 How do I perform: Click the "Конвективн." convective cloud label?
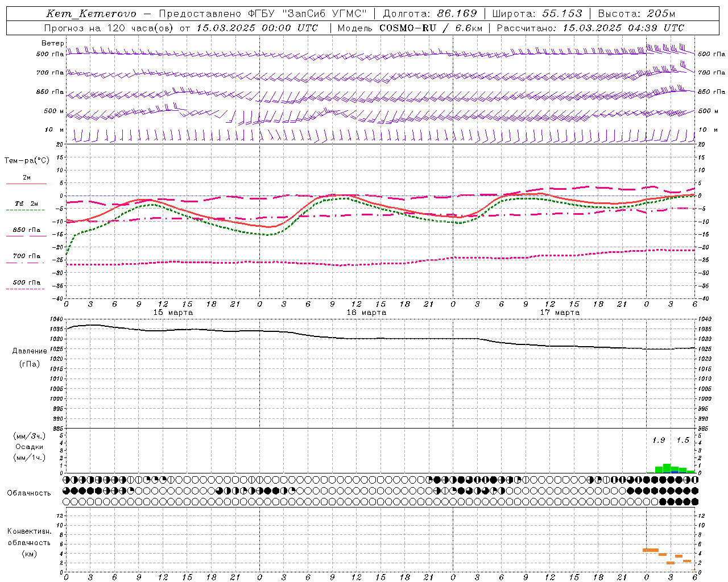[29, 531]
